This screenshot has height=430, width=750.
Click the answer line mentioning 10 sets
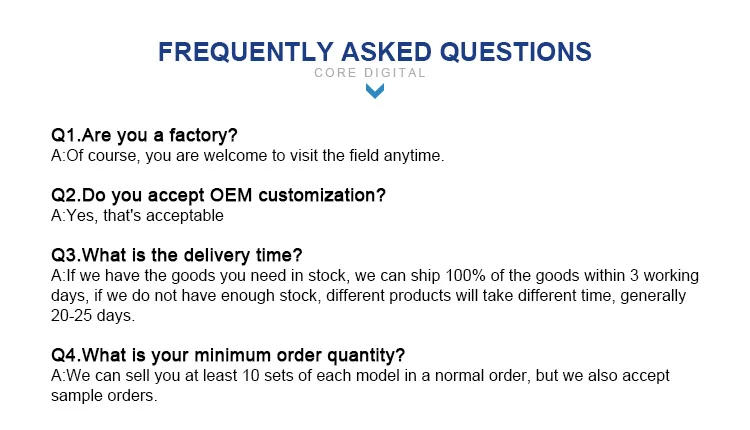360,375
